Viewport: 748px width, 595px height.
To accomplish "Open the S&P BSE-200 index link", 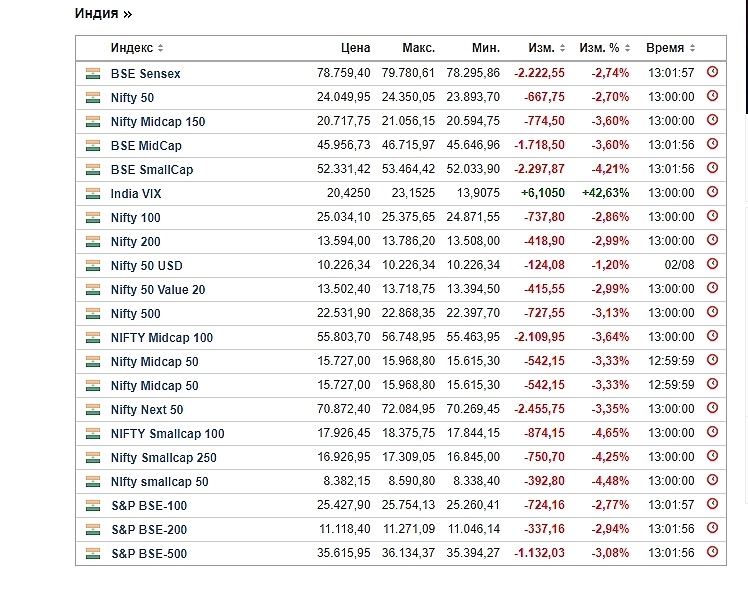I will pos(149,530).
